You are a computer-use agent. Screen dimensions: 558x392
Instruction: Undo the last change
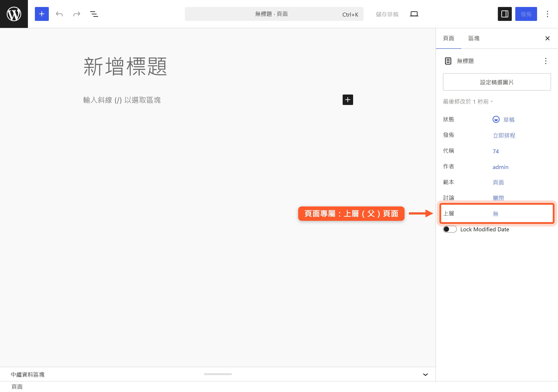(59, 14)
